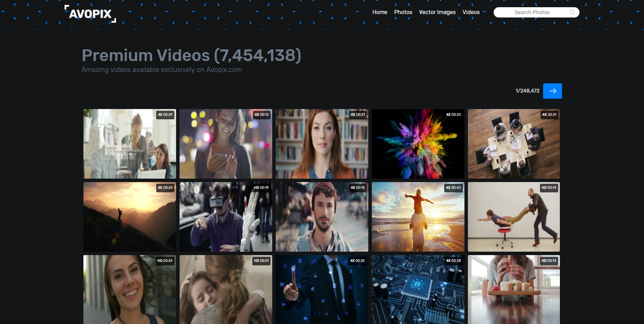
Task: Open the Photos menu item
Action: pyautogui.click(x=403, y=12)
